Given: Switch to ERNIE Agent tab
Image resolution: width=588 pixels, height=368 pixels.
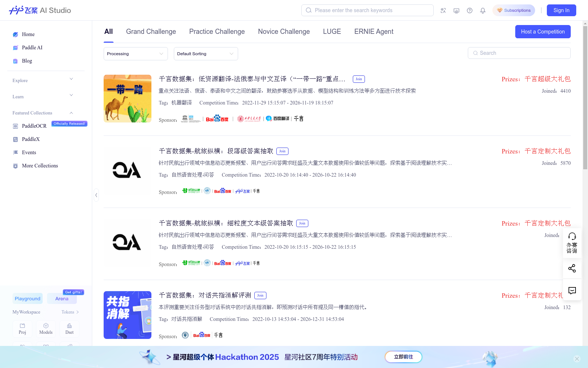Looking at the screenshot, I should pyautogui.click(x=374, y=32).
